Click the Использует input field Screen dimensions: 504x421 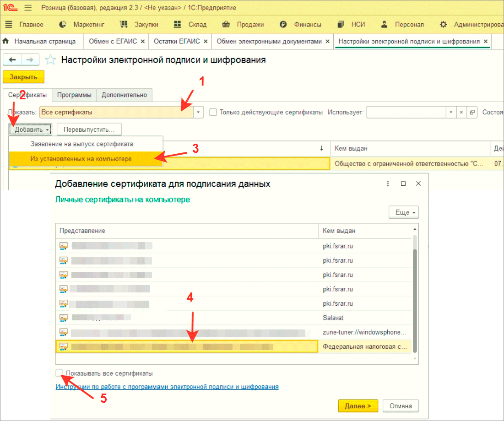click(x=406, y=112)
